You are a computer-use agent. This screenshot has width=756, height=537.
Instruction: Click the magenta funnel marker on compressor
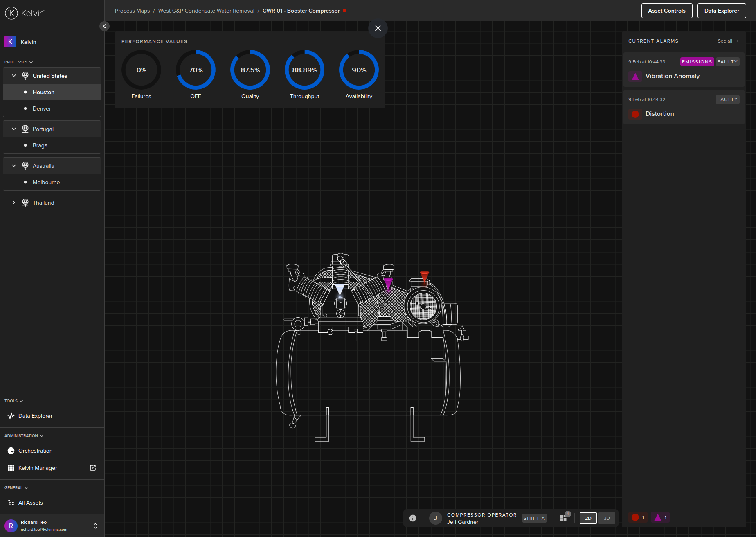coord(388,283)
